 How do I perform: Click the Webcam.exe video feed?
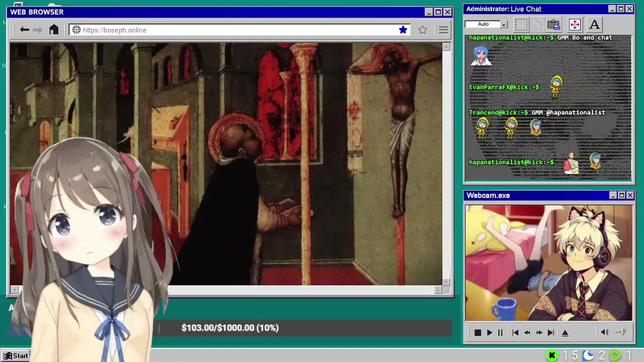548,262
